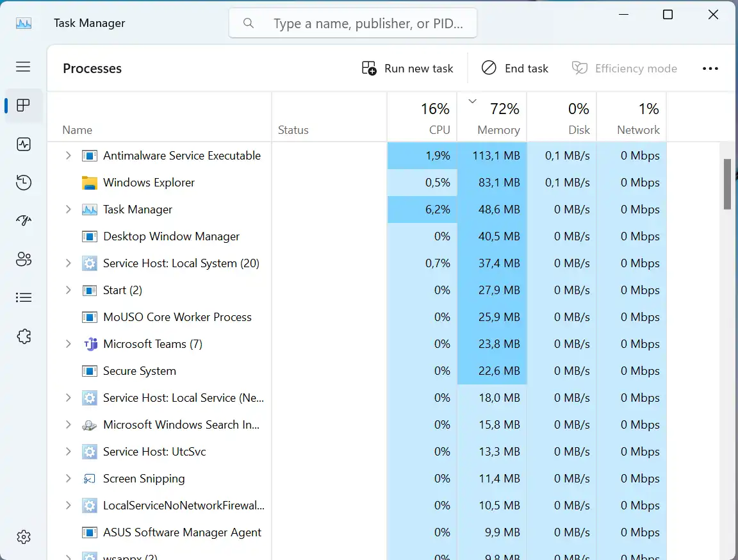Click the Run new task button
The height and width of the screenshot is (560, 738).
coord(407,69)
